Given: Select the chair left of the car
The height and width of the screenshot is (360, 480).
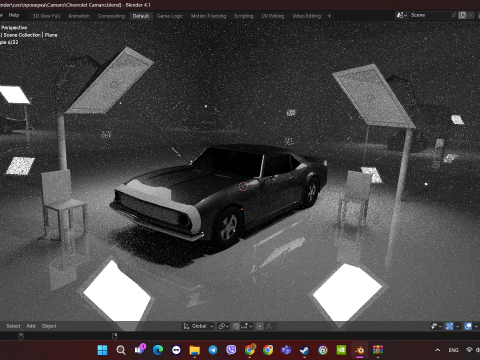Looking at the screenshot, I should click(63, 203).
